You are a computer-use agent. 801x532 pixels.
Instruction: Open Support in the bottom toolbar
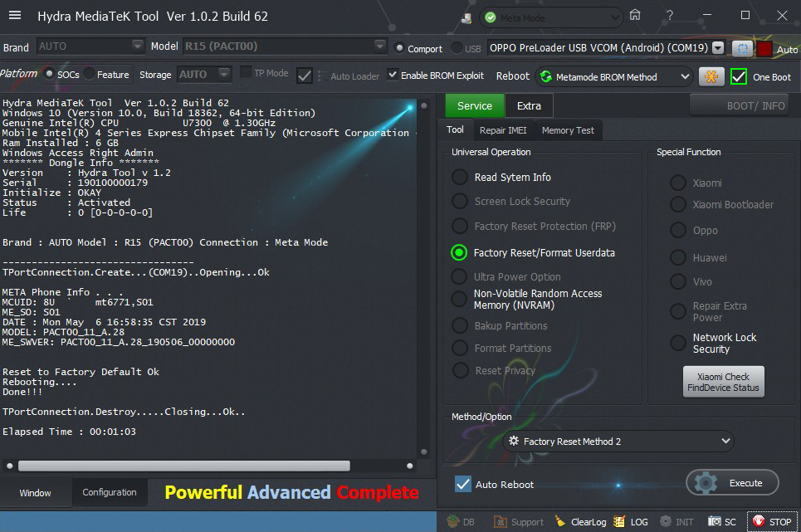click(518, 521)
